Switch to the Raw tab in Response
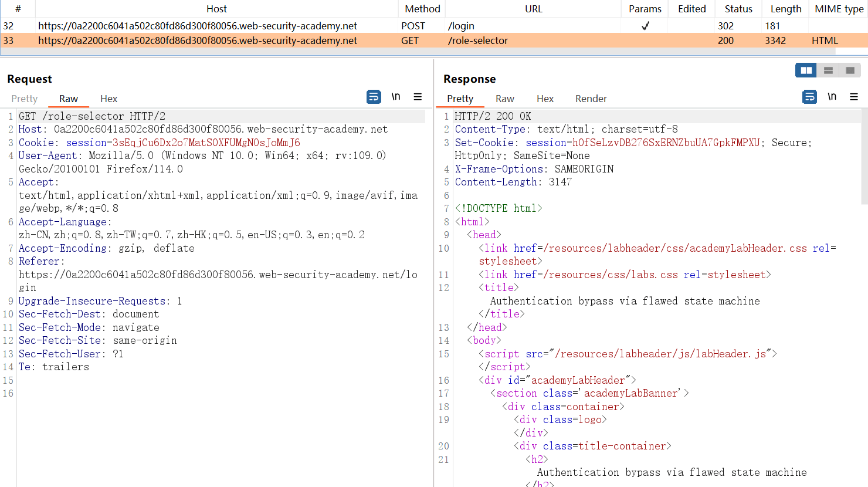This screenshot has height=487, width=868. 504,99
